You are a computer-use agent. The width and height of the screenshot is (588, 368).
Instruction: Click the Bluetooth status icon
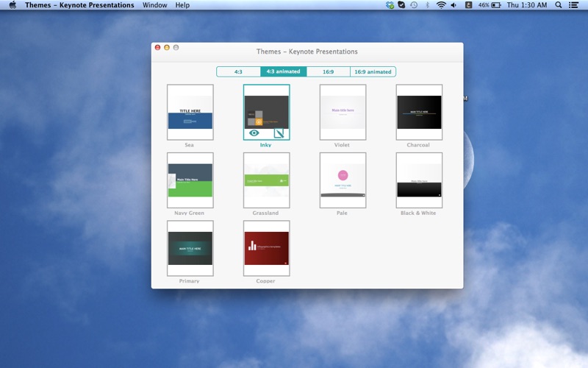pyautogui.click(x=427, y=5)
